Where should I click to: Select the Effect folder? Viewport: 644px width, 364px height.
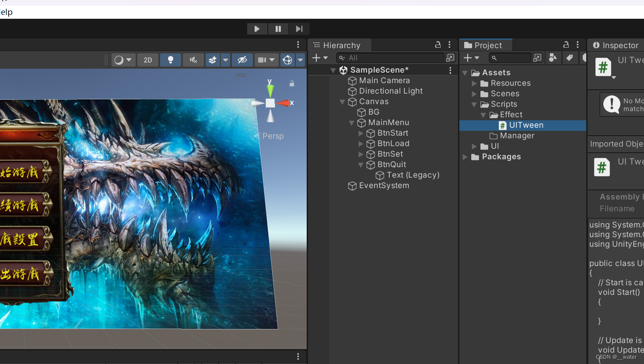[x=511, y=115]
